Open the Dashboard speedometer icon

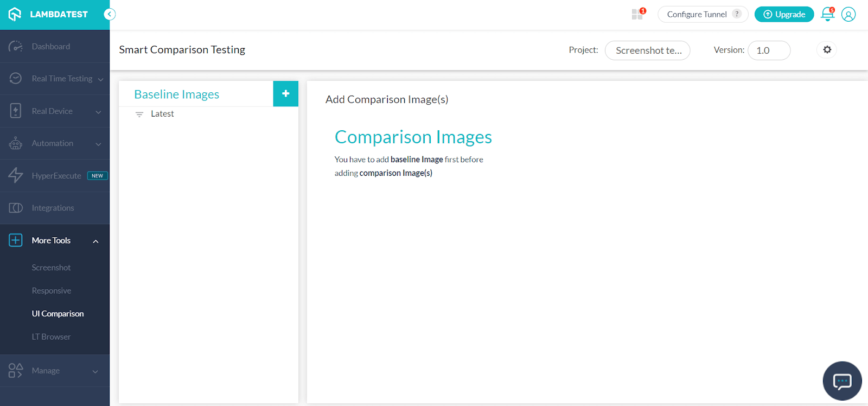pyautogui.click(x=16, y=47)
